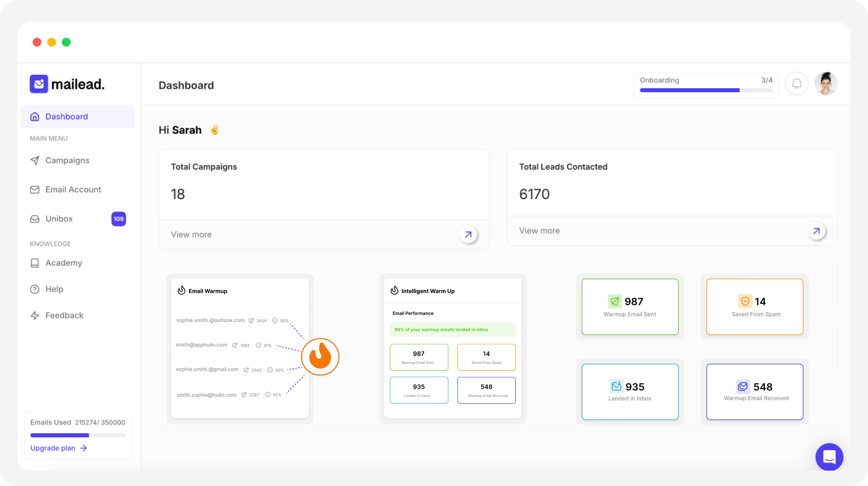Open the Campaigns menu item
The height and width of the screenshot is (486, 868).
point(67,161)
